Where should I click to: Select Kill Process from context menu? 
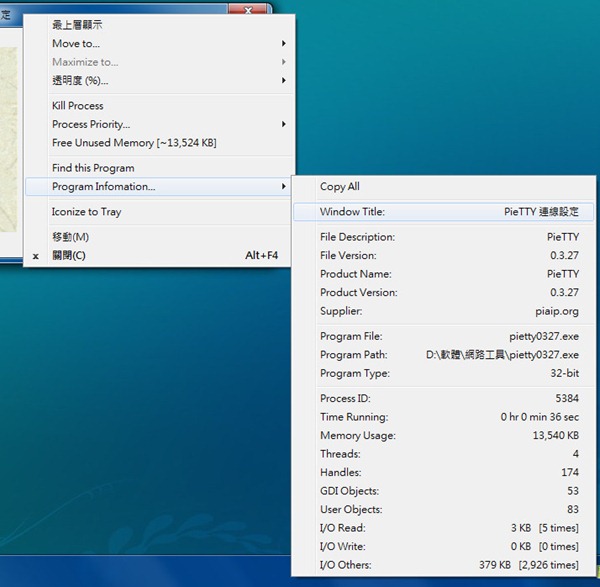point(78,106)
